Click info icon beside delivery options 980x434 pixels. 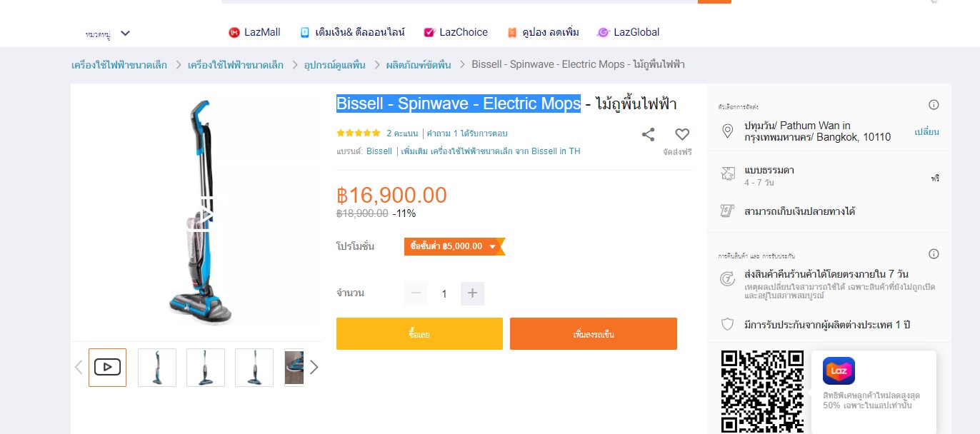pyautogui.click(x=934, y=105)
